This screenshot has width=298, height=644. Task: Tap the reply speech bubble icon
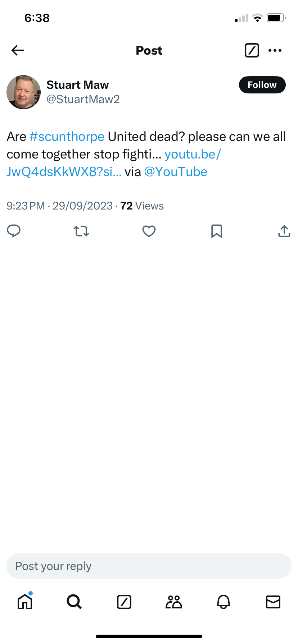tap(14, 231)
